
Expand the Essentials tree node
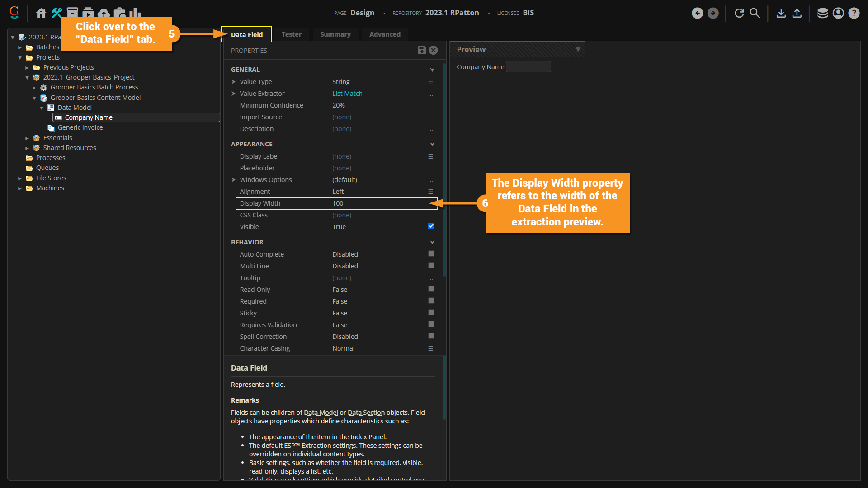tap(27, 138)
